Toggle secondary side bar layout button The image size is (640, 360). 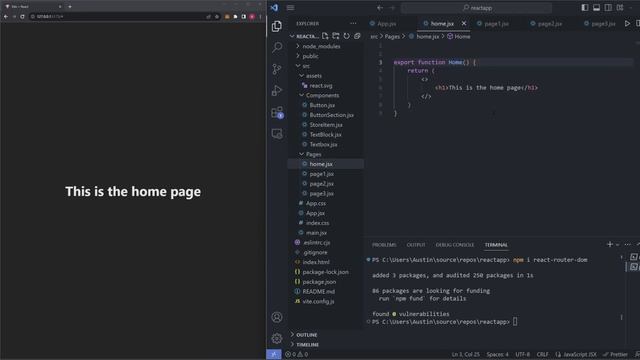[608, 7]
